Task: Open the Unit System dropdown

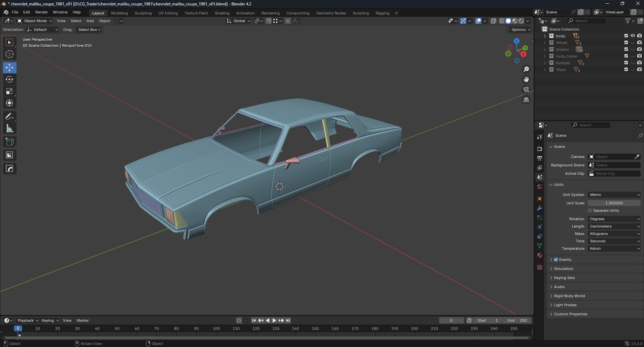Action: pos(614,195)
